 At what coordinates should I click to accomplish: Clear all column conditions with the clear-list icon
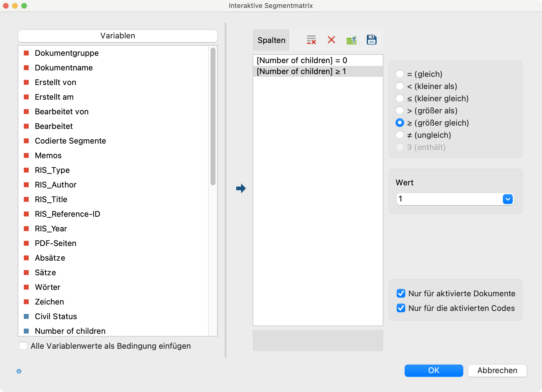tap(311, 40)
